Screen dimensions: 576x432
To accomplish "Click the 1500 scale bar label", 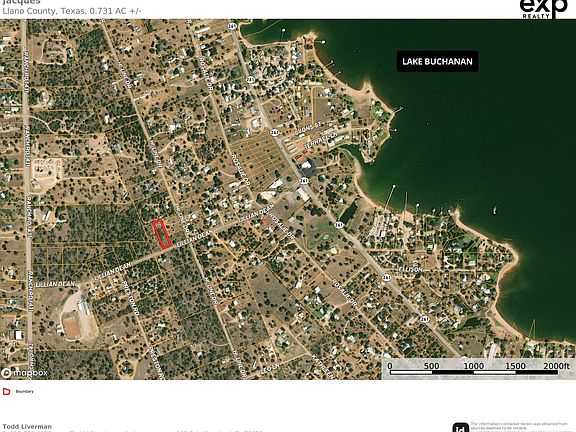I will point(515,366).
